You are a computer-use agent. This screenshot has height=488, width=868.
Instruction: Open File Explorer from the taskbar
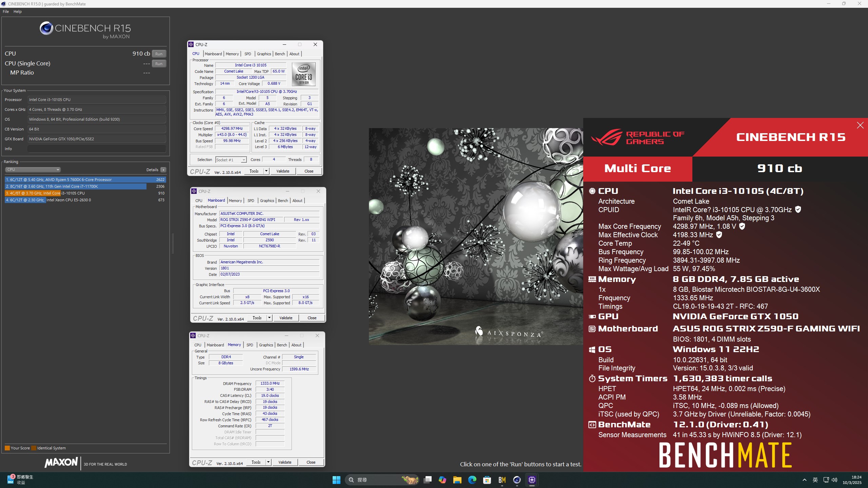click(457, 480)
